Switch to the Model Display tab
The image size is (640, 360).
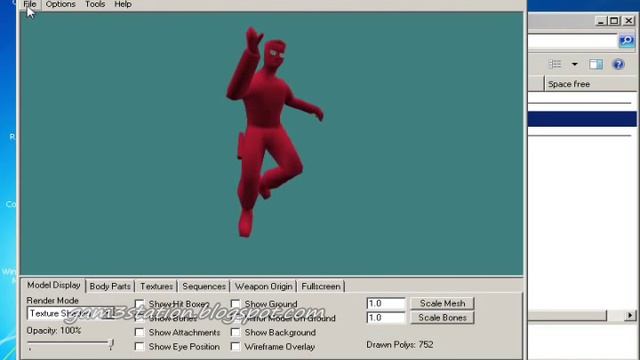53,285
